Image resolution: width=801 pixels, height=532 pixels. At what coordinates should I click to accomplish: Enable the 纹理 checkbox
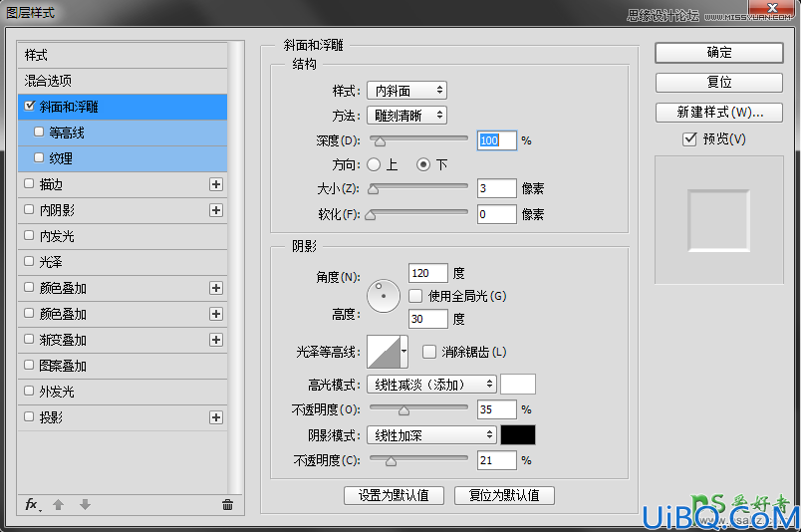tap(39, 157)
